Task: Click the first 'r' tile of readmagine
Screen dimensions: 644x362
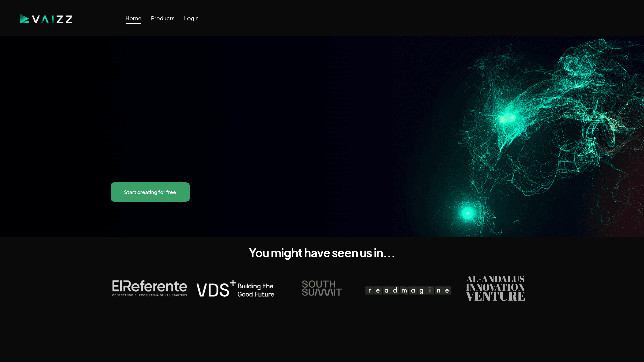Action: click(369, 290)
